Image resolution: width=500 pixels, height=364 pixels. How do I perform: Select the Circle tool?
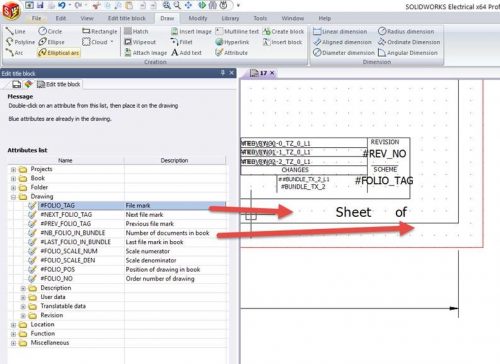point(50,31)
